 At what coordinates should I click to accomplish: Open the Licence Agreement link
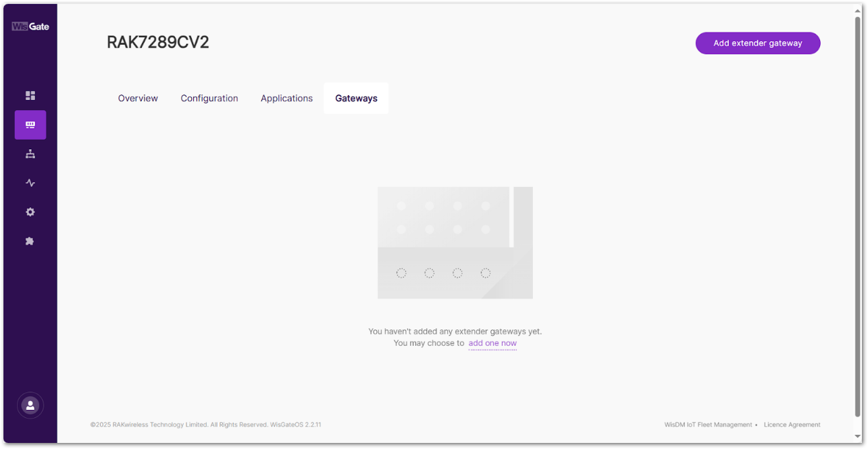792,424
